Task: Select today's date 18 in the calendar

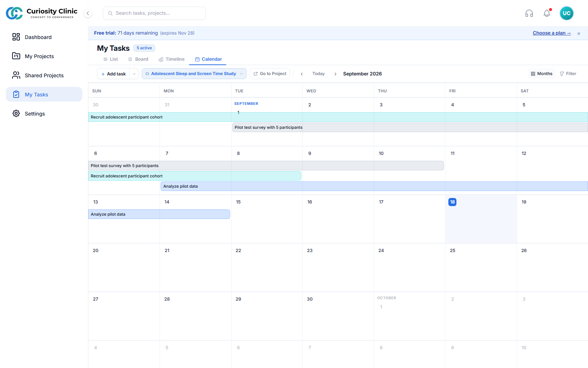Action: (x=452, y=202)
